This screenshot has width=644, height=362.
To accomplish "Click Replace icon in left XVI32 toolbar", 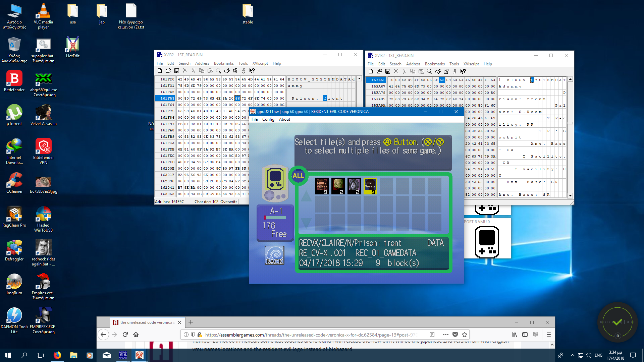I will point(227,71).
